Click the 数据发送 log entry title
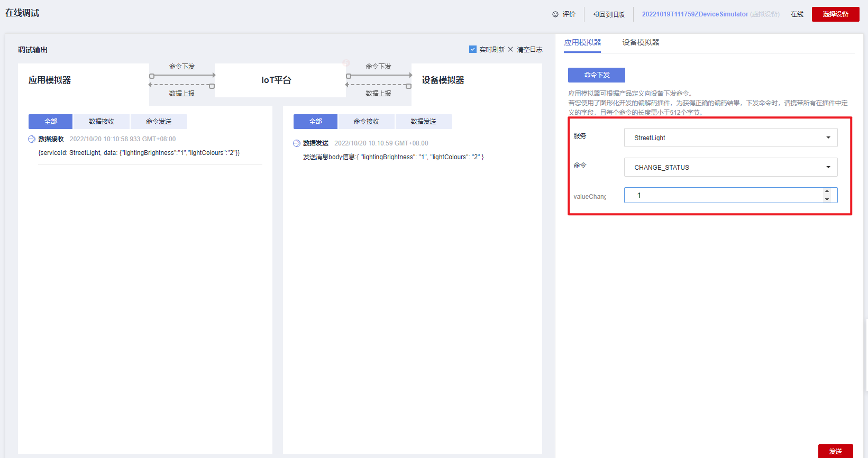 (316, 143)
